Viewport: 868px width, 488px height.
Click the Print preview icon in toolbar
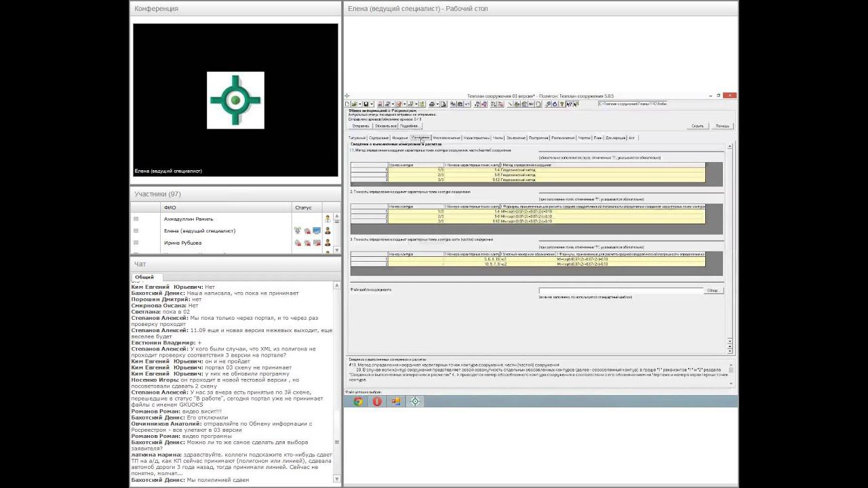443,104
